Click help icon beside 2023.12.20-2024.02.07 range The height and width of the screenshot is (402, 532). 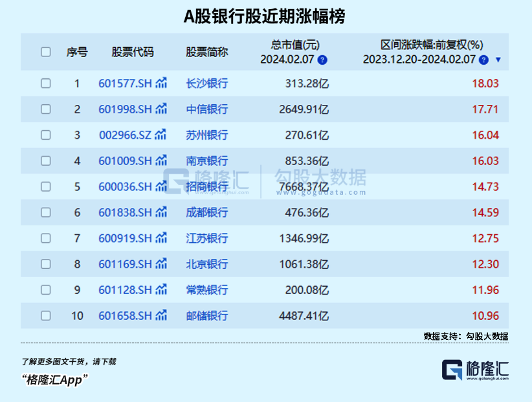click(483, 60)
